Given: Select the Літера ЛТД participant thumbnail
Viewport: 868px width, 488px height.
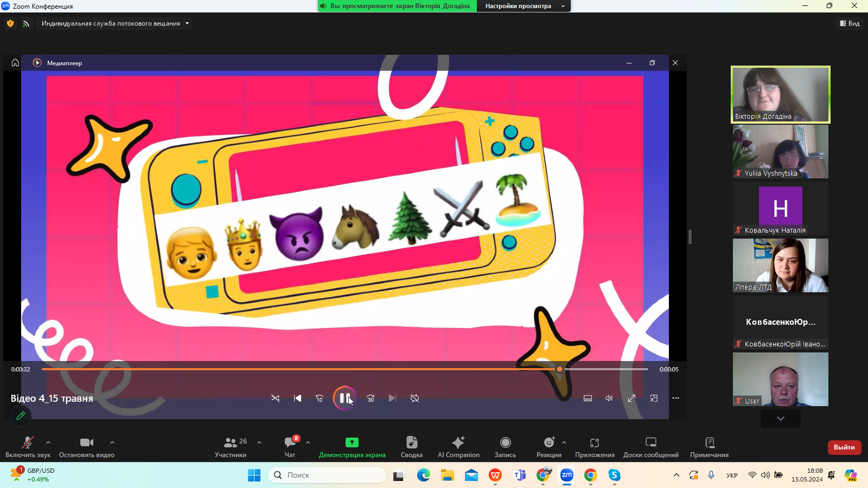Looking at the screenshot, I should (780, 265).
